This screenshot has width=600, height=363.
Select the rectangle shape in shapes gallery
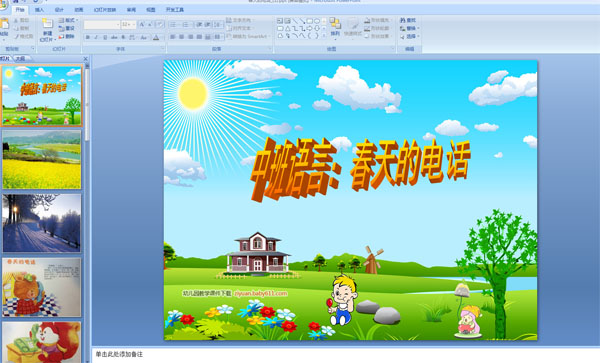tap(310, 21)
